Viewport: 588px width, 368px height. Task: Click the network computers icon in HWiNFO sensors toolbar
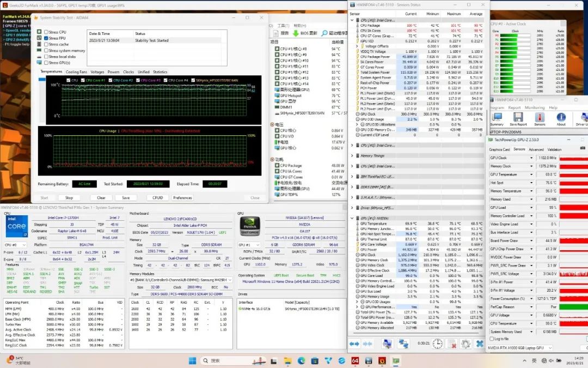(x=403, y=343)
